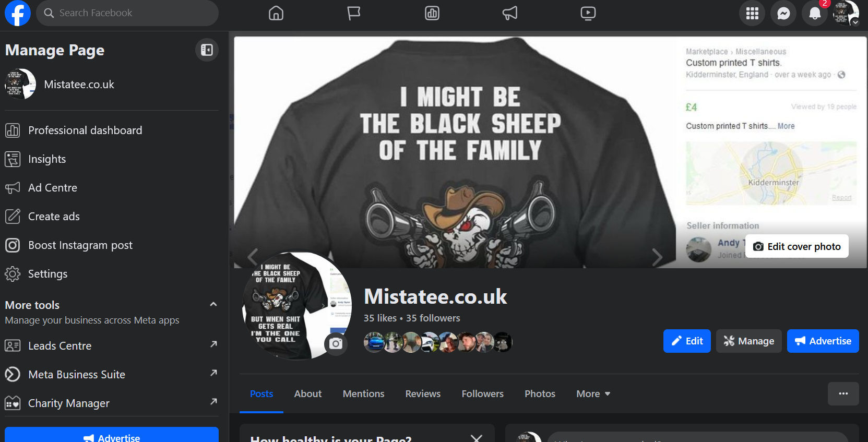Open the notifications bell
The image size is (868, 442).
click(x=815, y=14)
